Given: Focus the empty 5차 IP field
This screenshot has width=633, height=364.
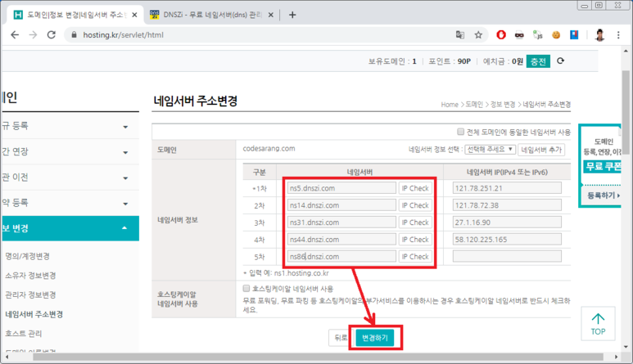Looking at the screenshot, I should [507, 256].
